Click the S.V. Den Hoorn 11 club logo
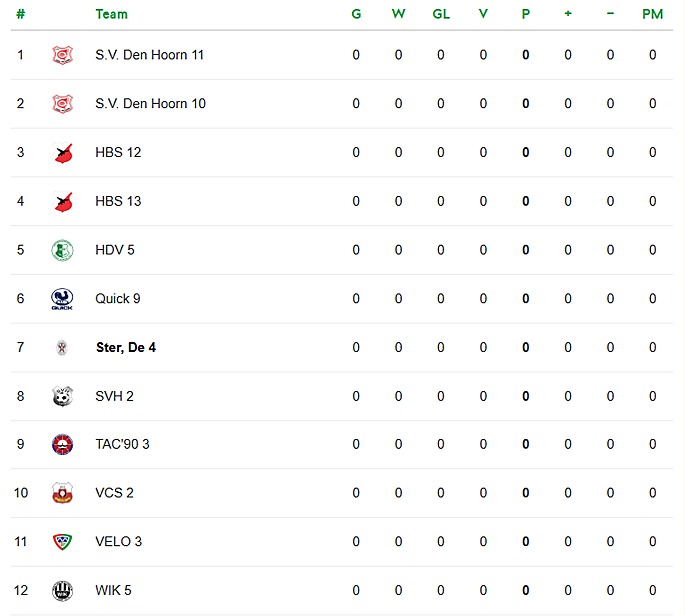The height and width of the screenshot is (616, 685). tap(62, 55)
